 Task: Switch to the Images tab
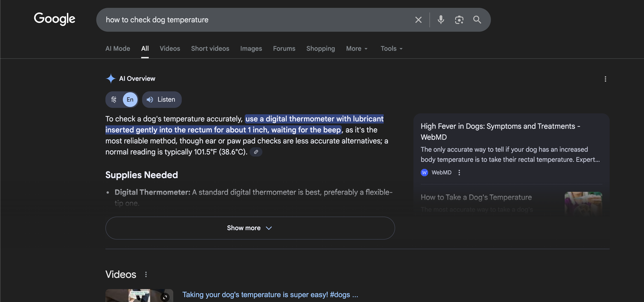(x=251, y=48)
